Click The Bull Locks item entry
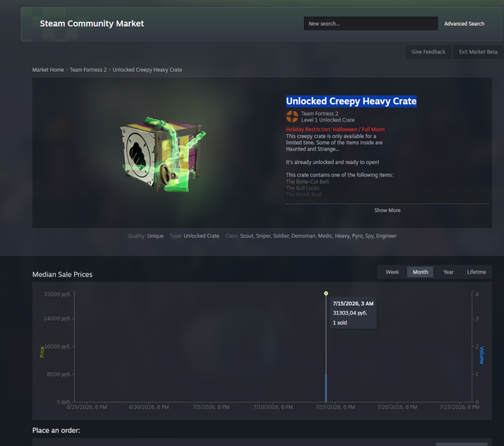Image resolution: width=504 pixels, height=446 pixels. (302, 188)
